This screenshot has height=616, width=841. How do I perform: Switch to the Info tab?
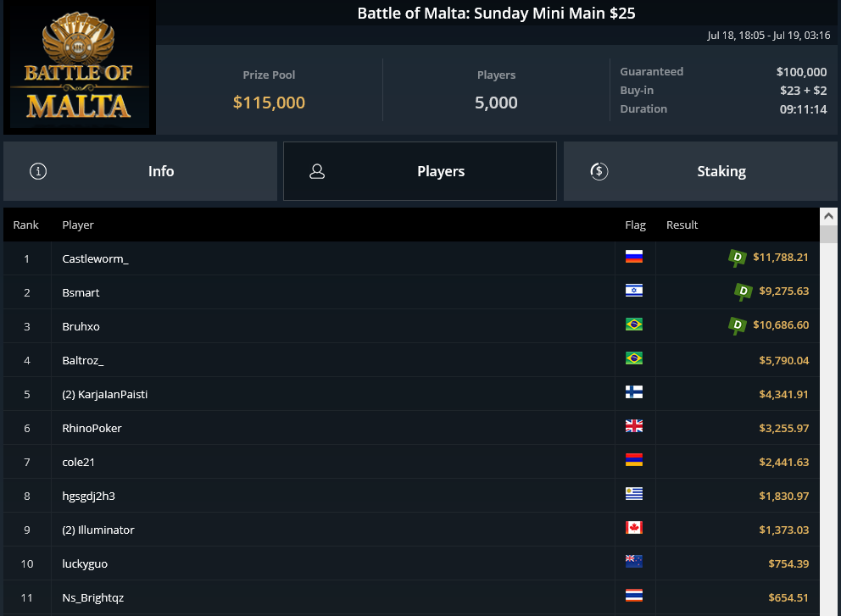141,171
